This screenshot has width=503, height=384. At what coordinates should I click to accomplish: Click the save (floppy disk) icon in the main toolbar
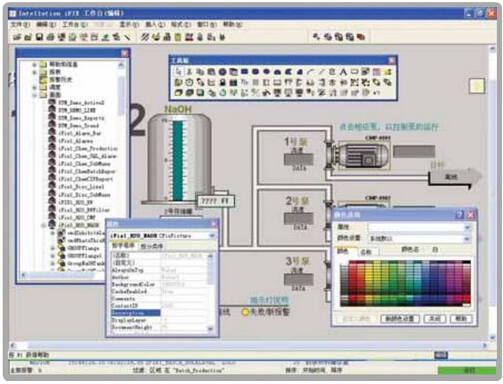point(39,37)
